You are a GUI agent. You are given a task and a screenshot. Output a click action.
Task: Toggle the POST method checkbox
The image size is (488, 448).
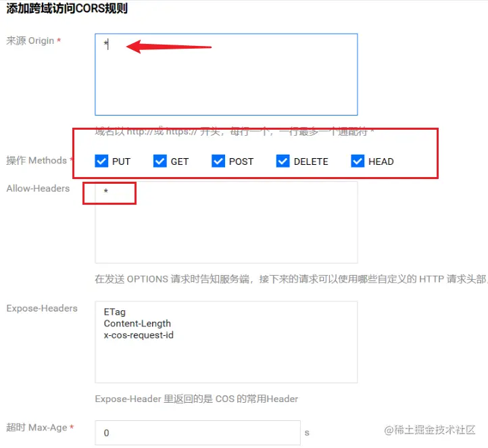coord(218,161)
